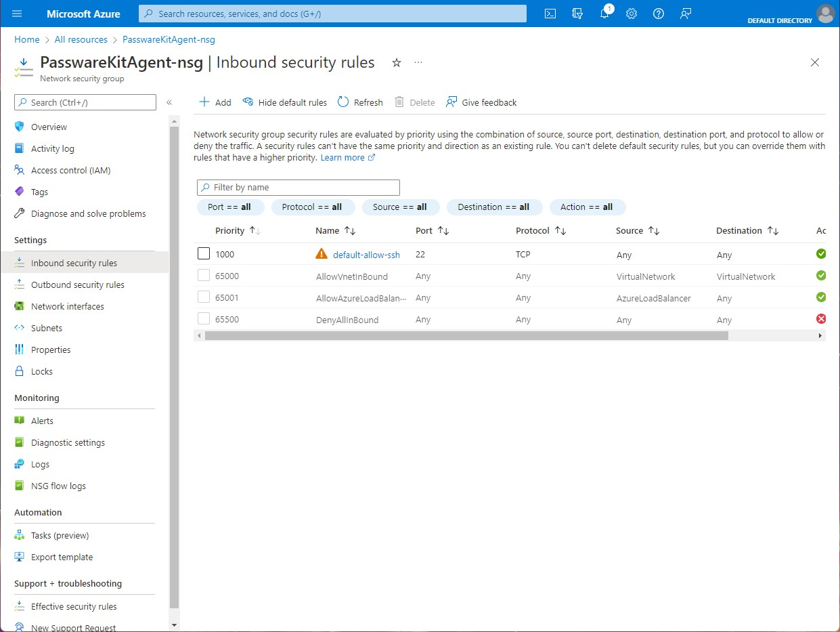Check the box for priority 1000 rule
840x632 pixels.
pos(204,254)
